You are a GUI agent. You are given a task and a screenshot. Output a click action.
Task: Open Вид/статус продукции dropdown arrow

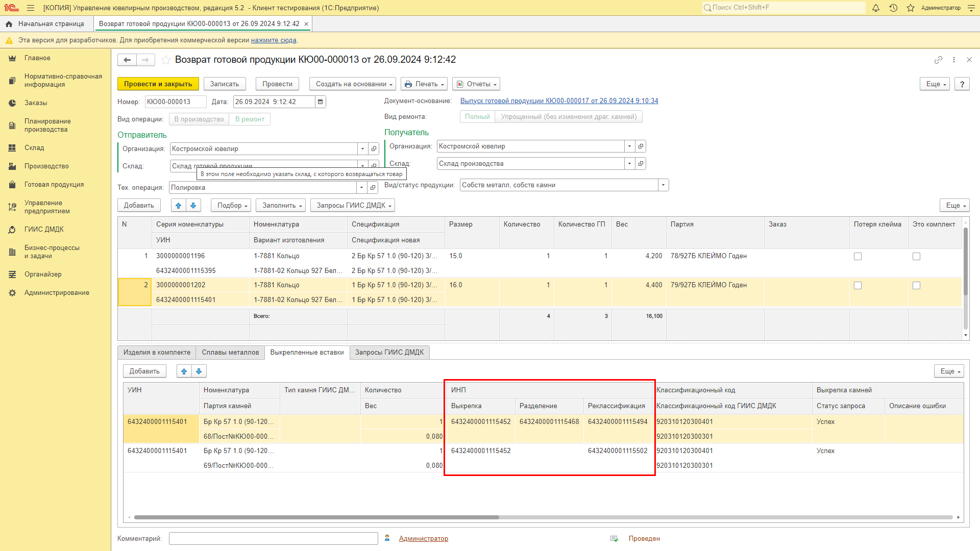[x=664, y=185]
